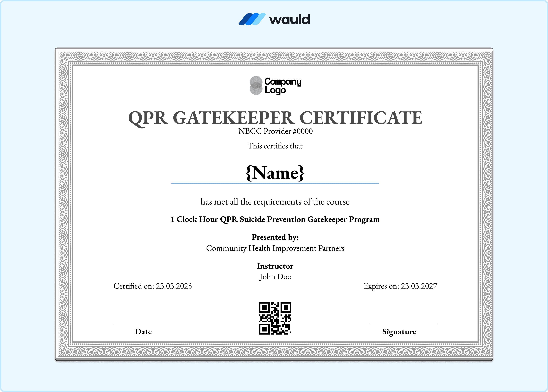Select 'has met all the requirements' line

pyautogui.click(x=275, y=202)
